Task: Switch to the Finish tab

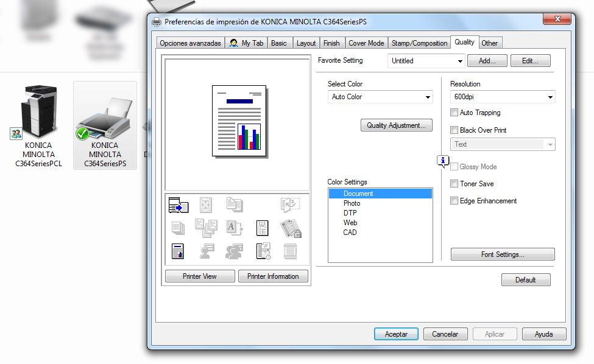Action: tap(331, 43)
